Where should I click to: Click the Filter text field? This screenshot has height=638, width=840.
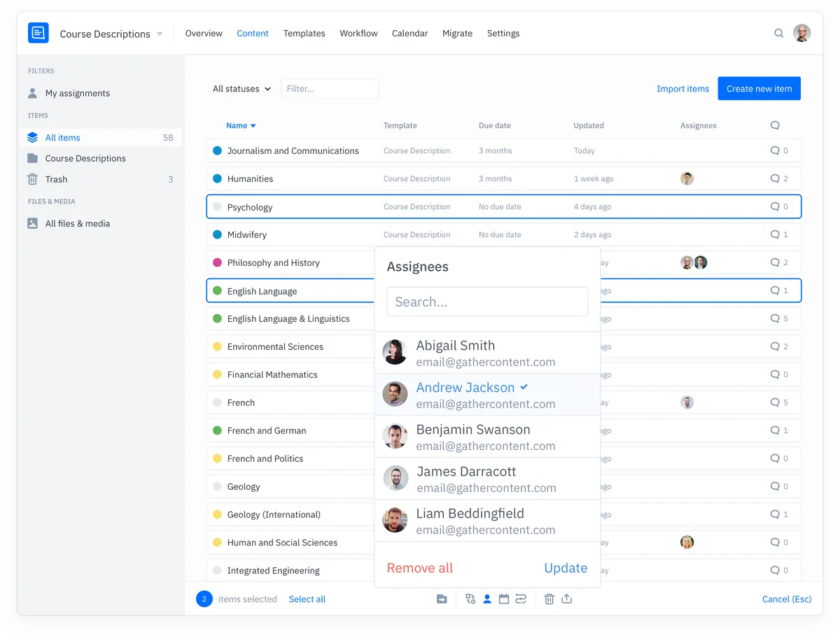pyautogui.click(x=330, y=89)
